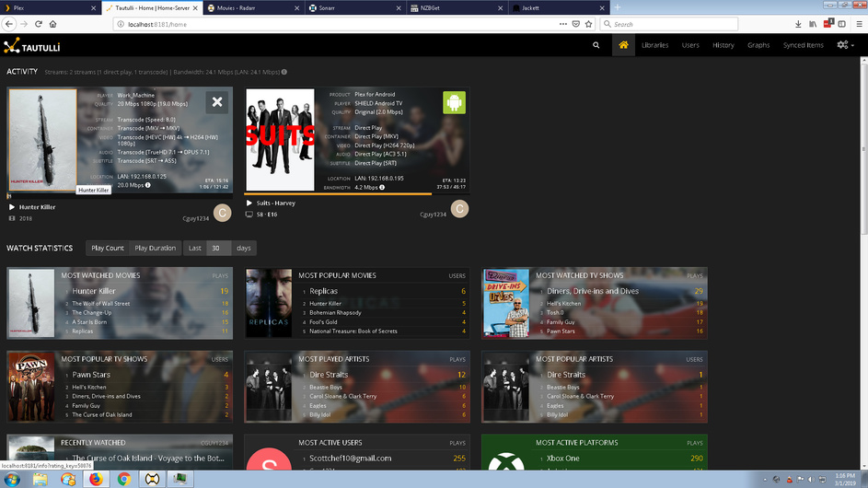Click the Android platform icon on Suits stream

click(454, 102)
